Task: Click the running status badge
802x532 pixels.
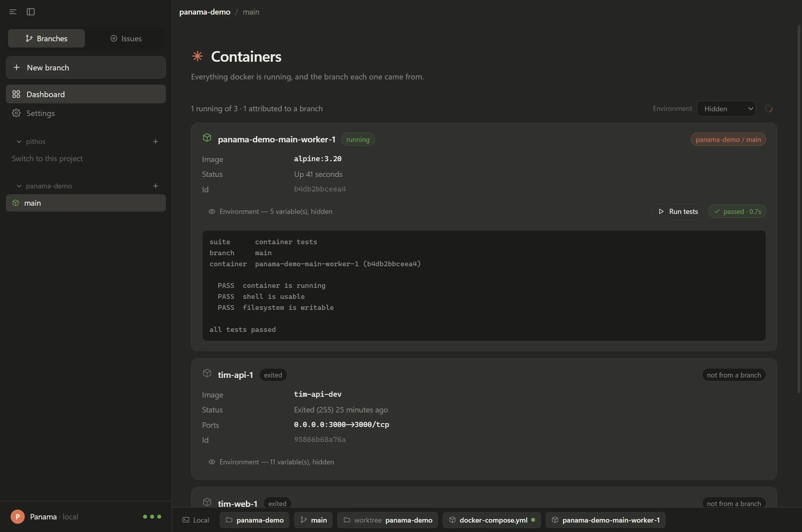Action: point(358,140)
